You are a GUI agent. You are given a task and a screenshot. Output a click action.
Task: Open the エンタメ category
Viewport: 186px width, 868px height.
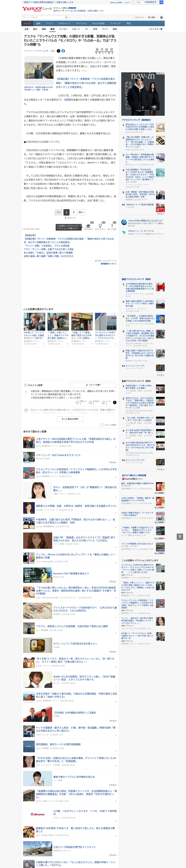(x=63, y=29)
